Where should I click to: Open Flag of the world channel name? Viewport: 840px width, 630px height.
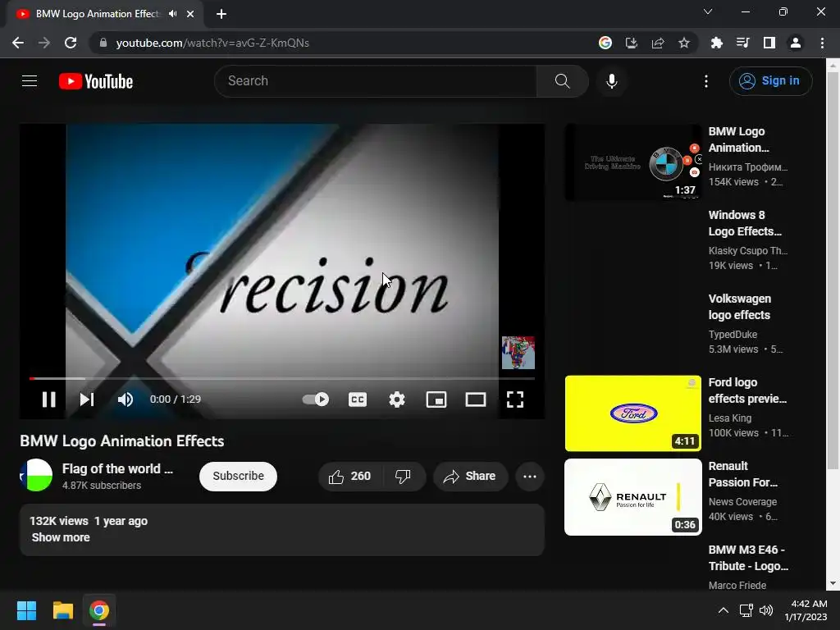coord(117,468)
